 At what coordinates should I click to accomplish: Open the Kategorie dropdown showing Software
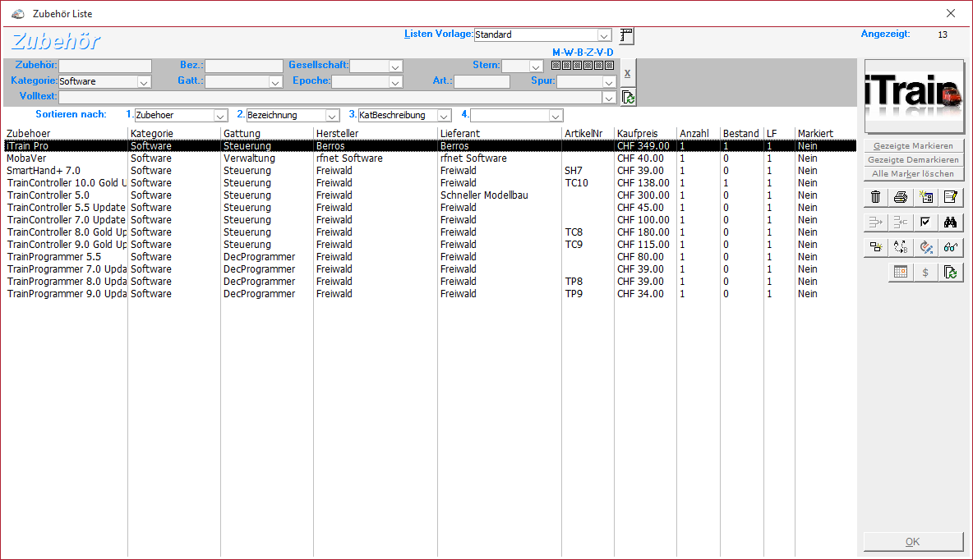point(144,82)
